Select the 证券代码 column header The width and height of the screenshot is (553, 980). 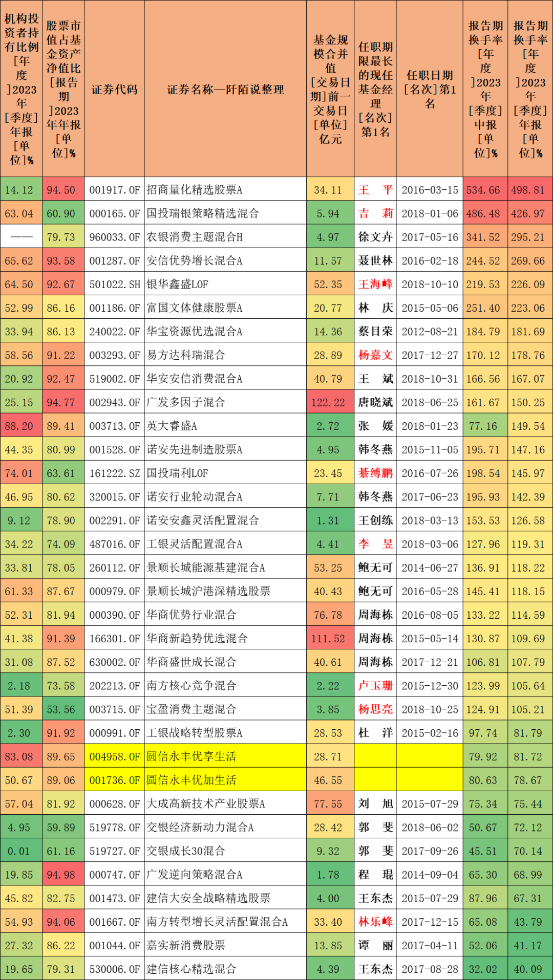[x=114, y=90]
